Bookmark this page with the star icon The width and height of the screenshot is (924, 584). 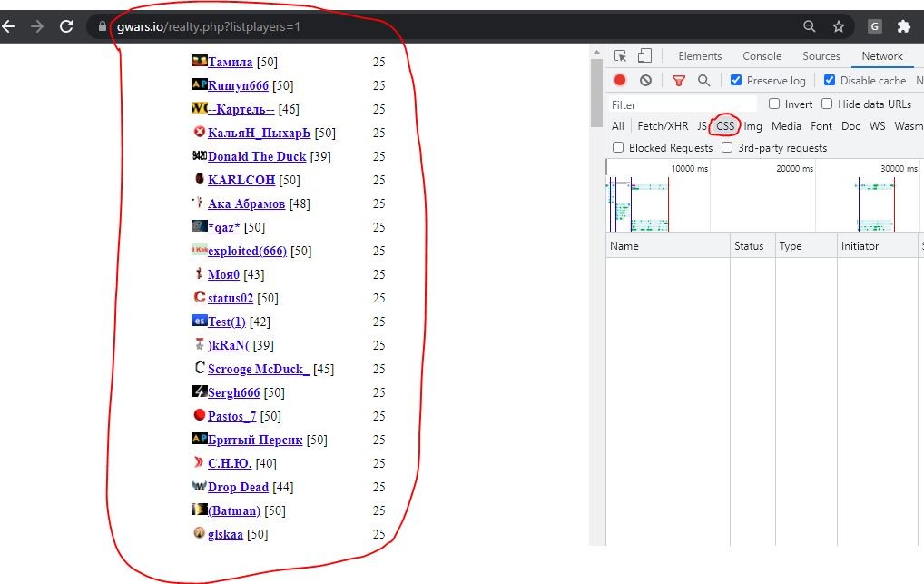click(839, 26)
